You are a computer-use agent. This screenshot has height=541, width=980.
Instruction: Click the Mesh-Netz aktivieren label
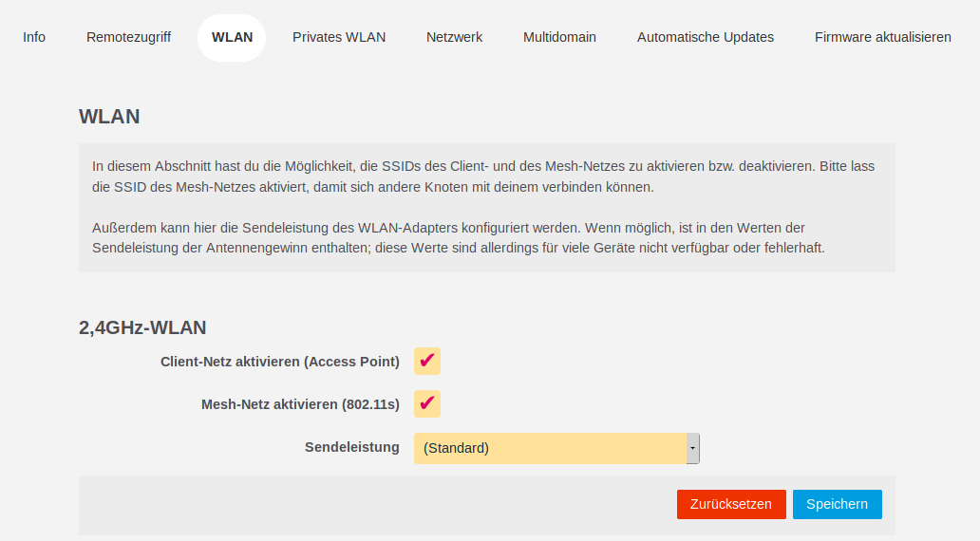(300, 403)
